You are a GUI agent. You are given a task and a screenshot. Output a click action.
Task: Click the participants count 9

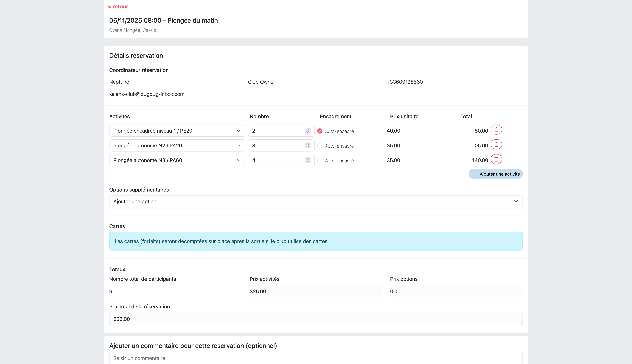[111, 291]
